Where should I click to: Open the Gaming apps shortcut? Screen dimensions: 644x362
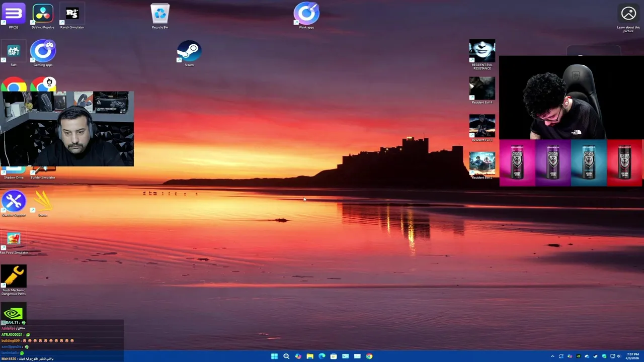click(43, 53)
